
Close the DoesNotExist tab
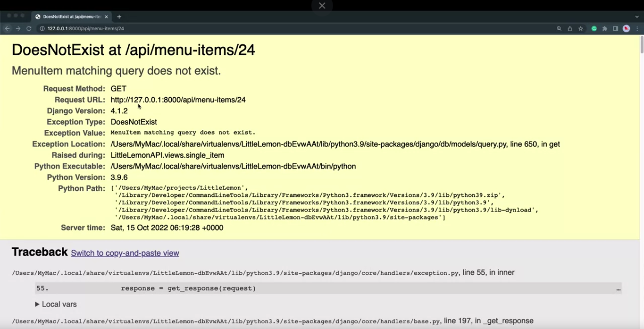point(106,17)
